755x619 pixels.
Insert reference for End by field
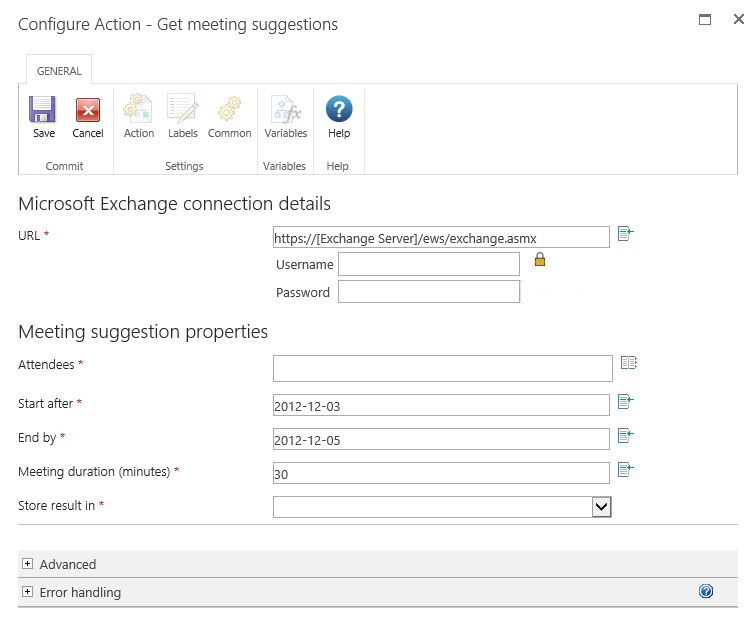(x=626, y=436)
